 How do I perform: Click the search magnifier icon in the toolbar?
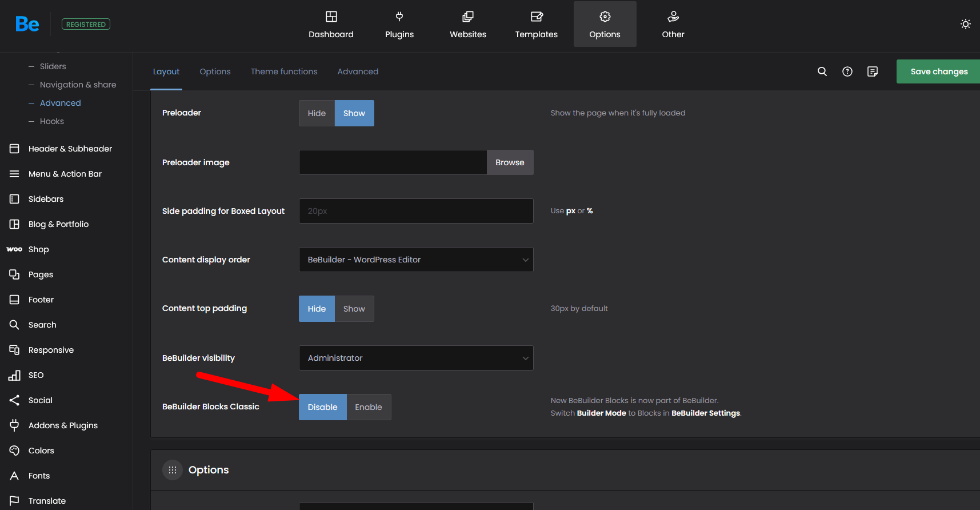822,71
